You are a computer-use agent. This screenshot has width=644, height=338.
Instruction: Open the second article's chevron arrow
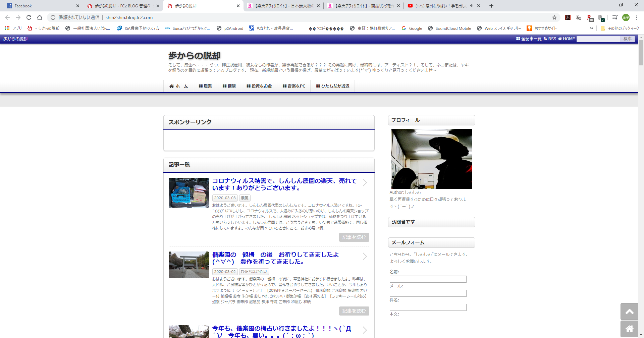[365, 257]
